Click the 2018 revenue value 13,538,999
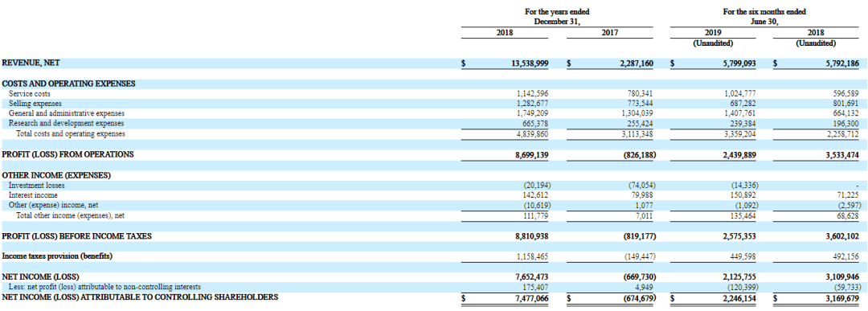868x311 pixels. click(x=530, y=63)
